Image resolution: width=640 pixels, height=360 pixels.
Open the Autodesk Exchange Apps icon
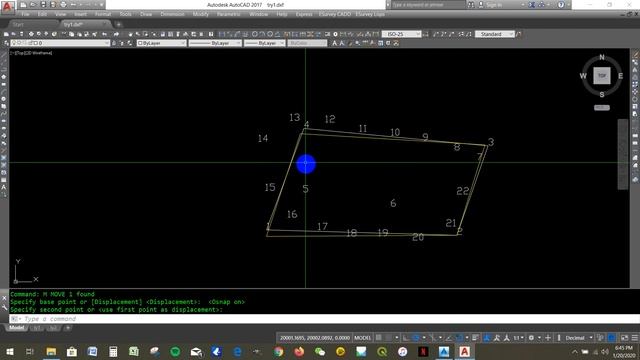[532, 5]
